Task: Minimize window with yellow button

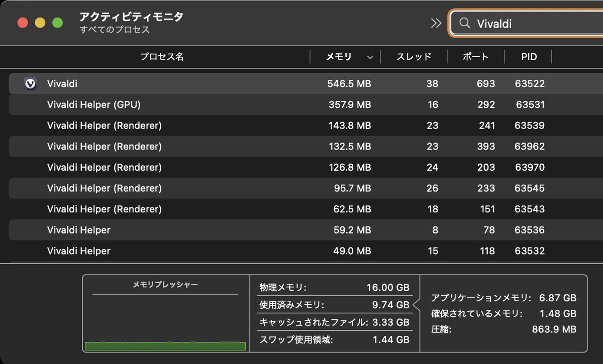Action: pyautogui.click(x=40, y=23)
